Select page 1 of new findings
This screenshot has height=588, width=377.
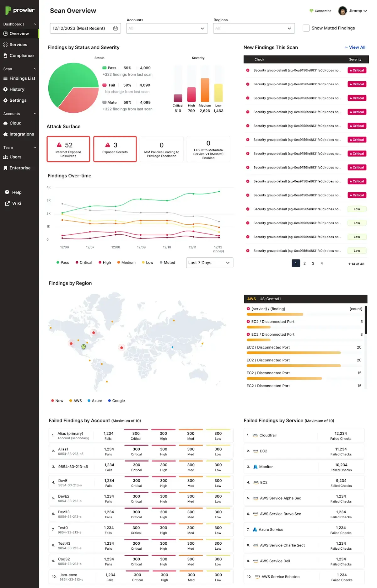click(x=296, y=263)
